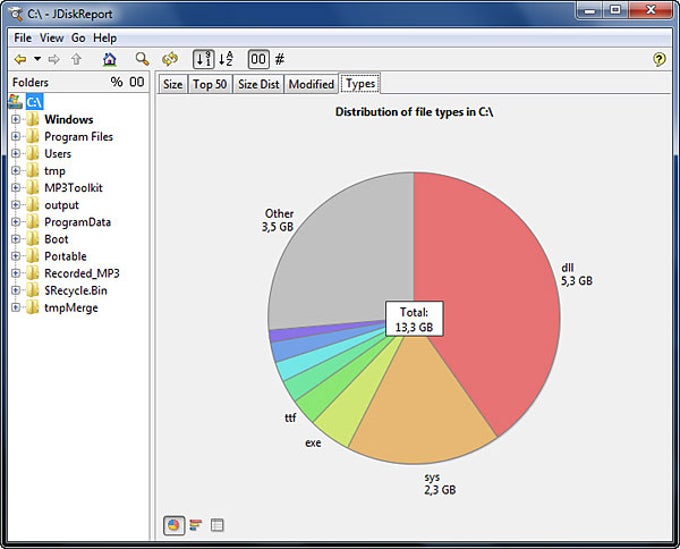Viewport: 680px width, 549px height.
Task: Expand the tmp folder node
Action: pyautogui.click(x=16, y=171)
